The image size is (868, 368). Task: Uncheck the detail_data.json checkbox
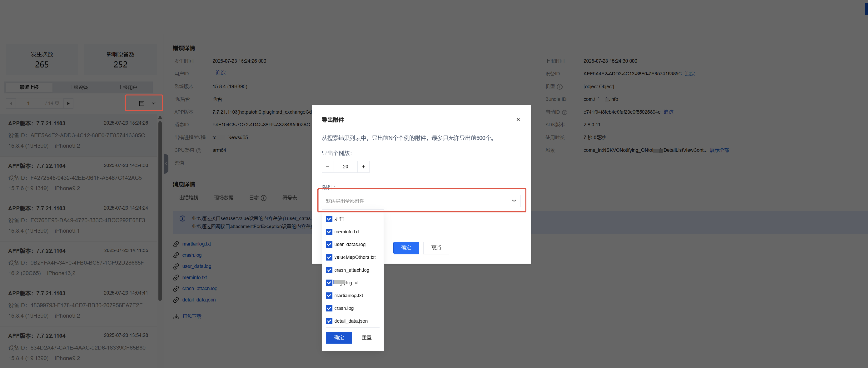coord(329,321)
